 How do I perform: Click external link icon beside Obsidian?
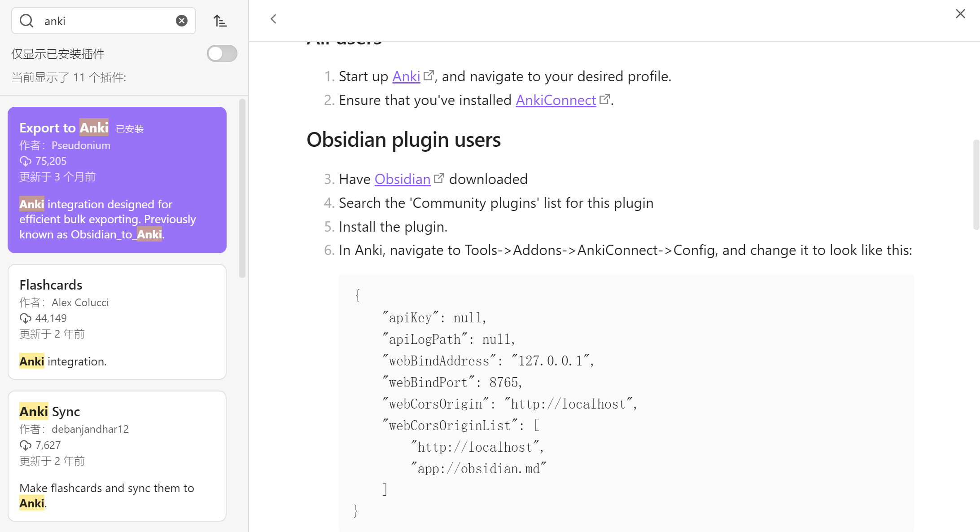coord(439,178)
